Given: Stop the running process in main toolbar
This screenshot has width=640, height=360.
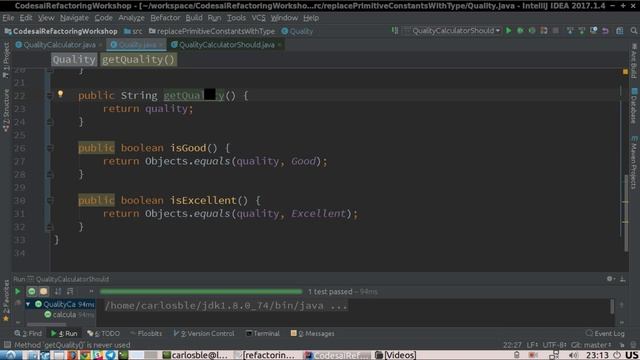Looking at the screenshot, I should pos(556,31).
